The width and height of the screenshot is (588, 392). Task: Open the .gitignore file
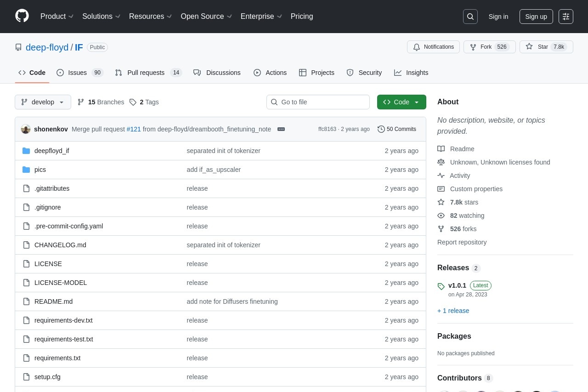coord(48,207)
